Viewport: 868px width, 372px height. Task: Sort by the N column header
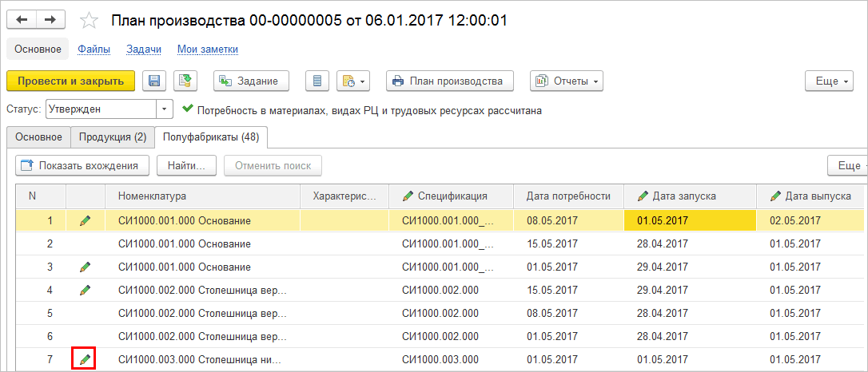[x=41, y=196]
